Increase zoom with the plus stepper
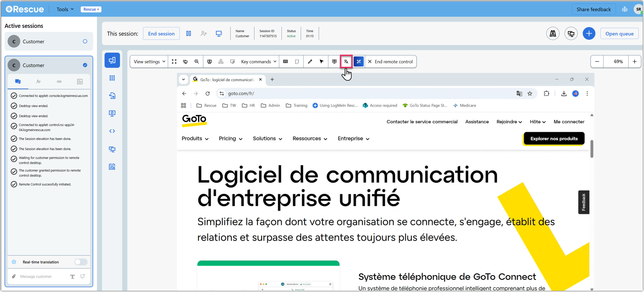This screenshot has width=644, height=292. coord(634,61)
